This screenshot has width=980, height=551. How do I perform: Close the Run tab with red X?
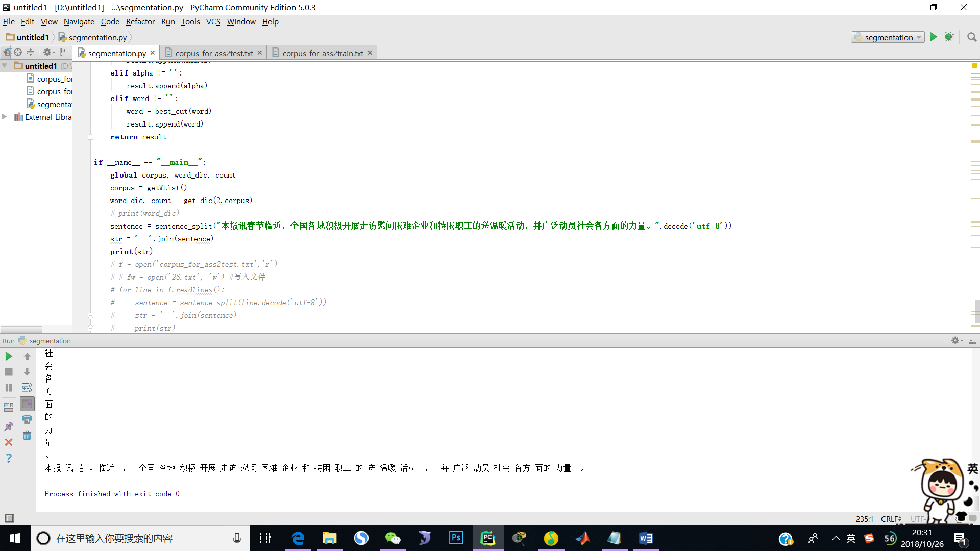click(x=9, y=442)
